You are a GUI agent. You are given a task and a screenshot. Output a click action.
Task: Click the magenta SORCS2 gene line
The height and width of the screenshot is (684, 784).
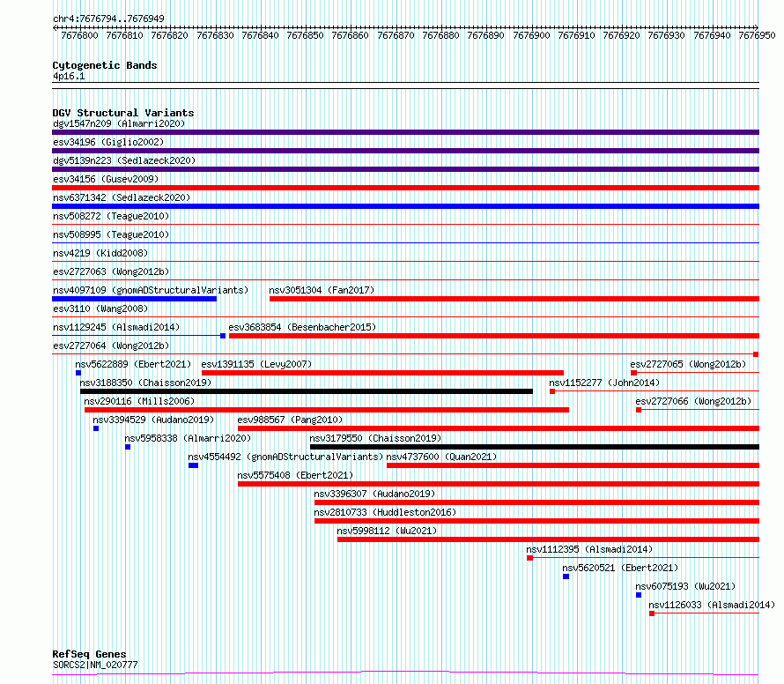click(405, 673)
